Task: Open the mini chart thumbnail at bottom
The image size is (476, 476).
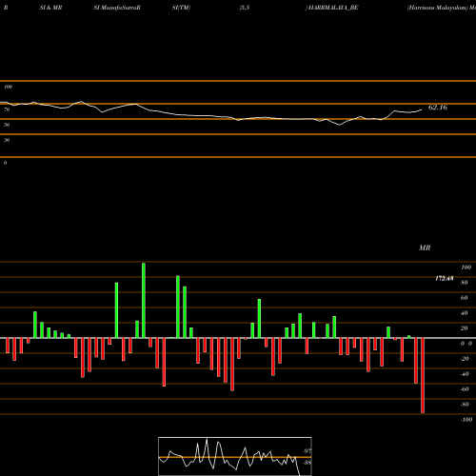Action: point(235,456)
